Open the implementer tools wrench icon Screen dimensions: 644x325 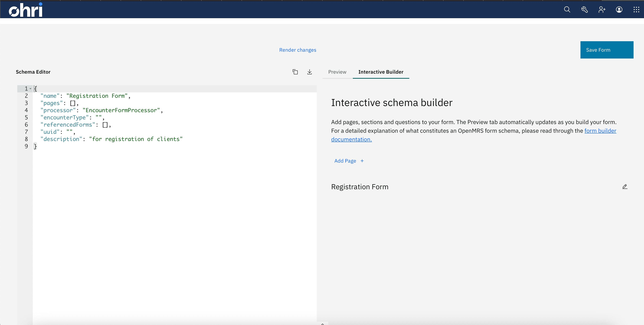[584, 10]
